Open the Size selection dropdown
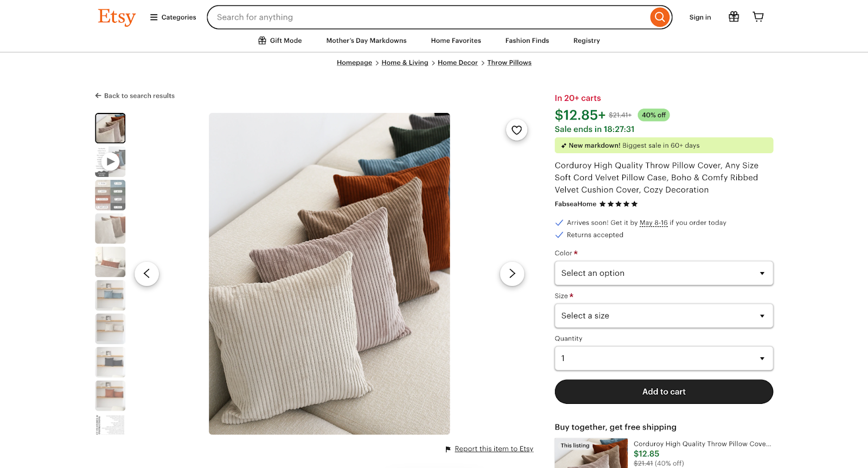The image size is (868, 468). [663, 315]
